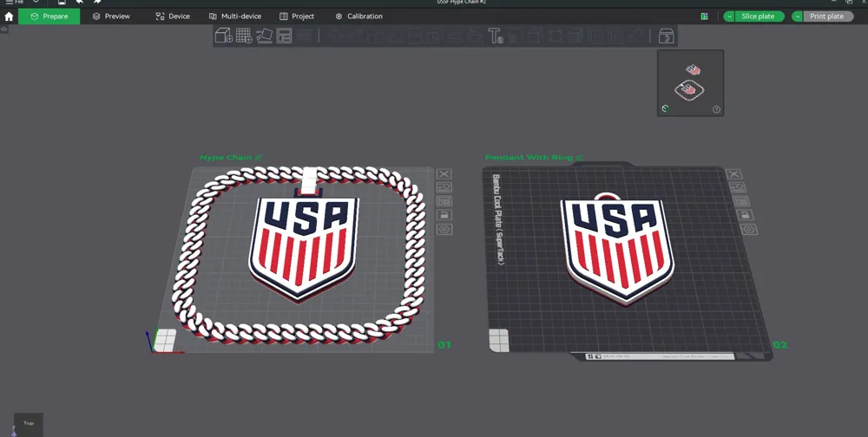This screenshot has width=868, height=437.
Task: Click the Add plate icon
Action: tap(244, 36)
